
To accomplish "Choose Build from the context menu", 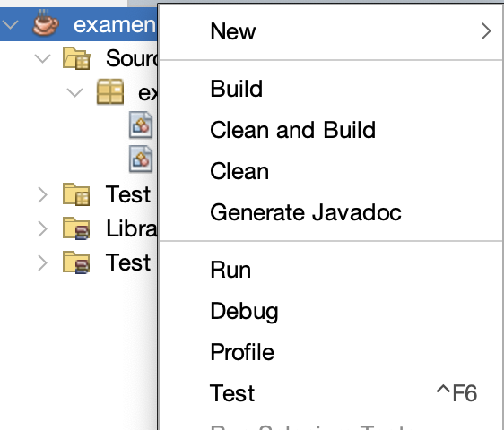I will pyautogui.click(x=331, y=89).
